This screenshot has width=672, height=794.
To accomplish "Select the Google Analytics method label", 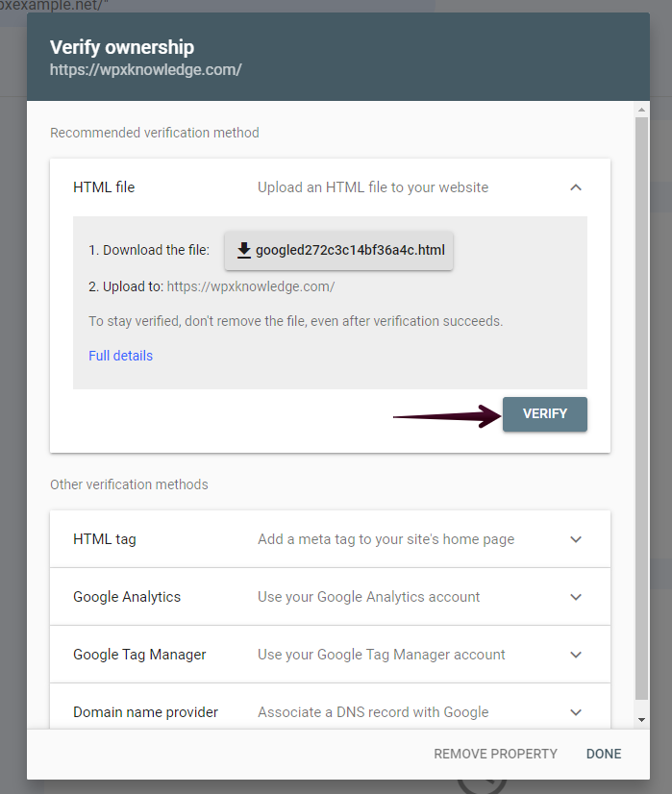I will [x=127, y=597].
